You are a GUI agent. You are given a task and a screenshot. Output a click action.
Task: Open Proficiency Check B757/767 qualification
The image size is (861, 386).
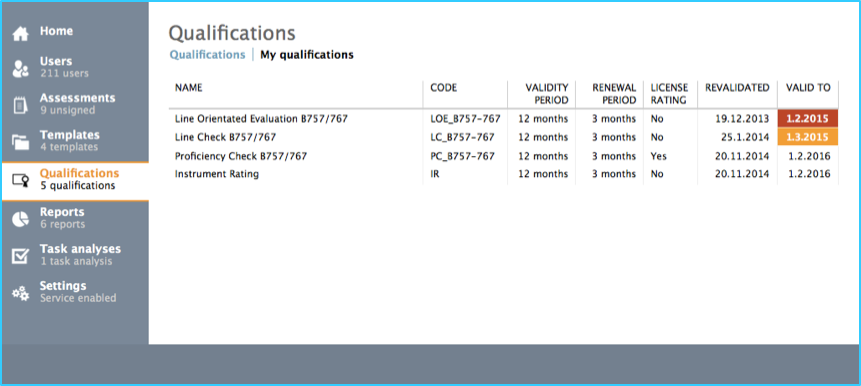pos(241,156)
